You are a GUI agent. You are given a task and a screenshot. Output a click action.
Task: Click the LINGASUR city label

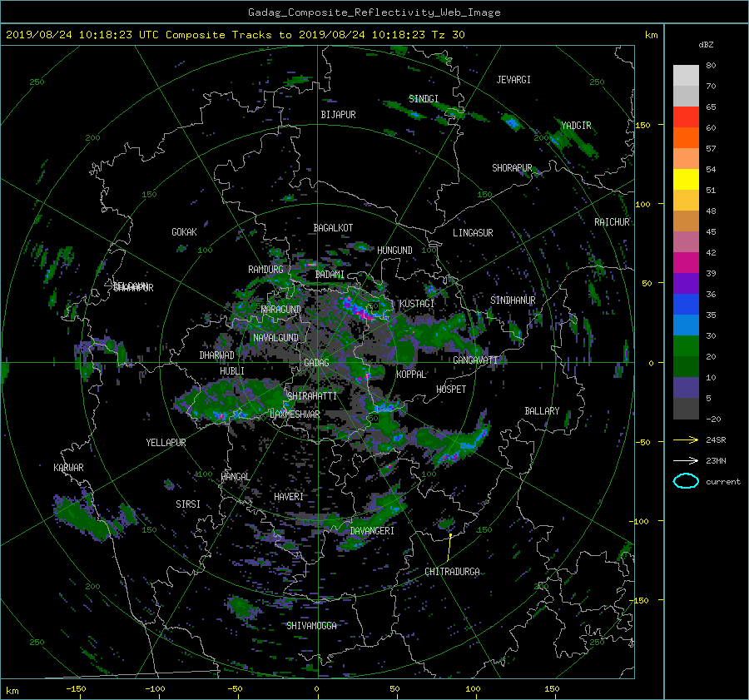point(473,233)
